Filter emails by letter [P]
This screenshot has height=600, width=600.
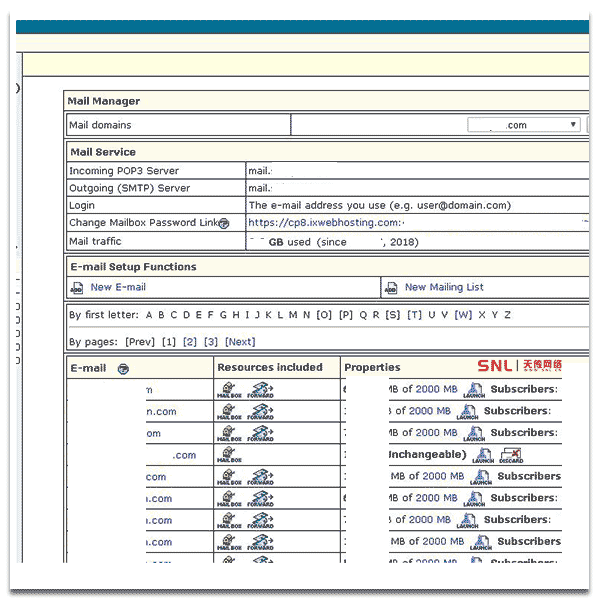pos(346,315)
